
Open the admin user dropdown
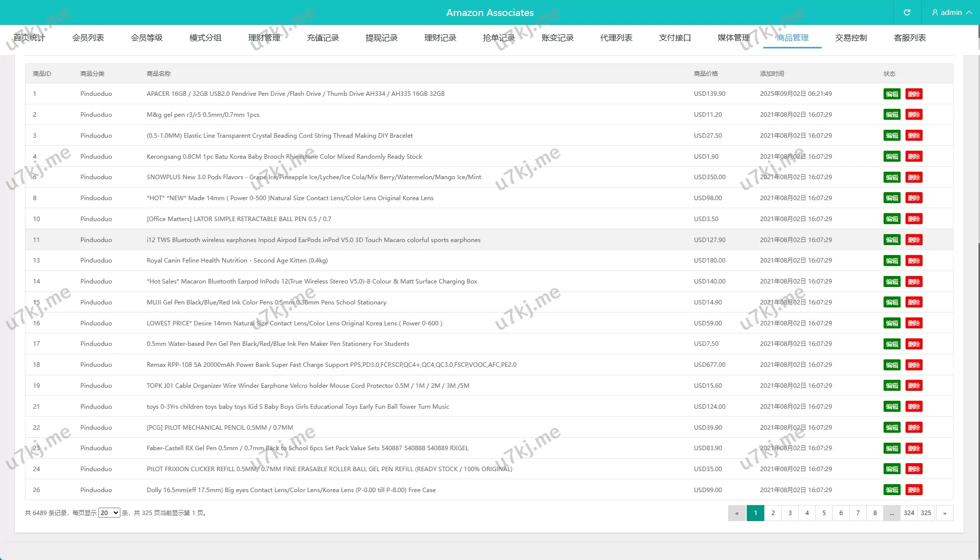pyautogui.click(x=952, y=12)
